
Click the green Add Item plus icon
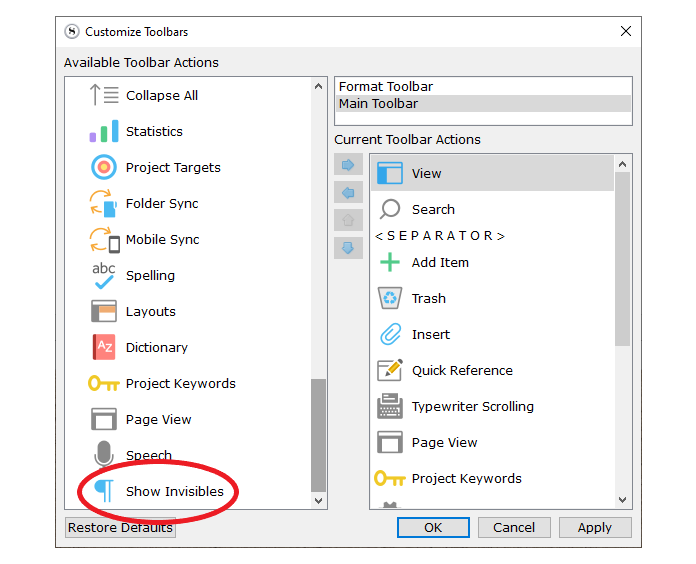(390, 262)
